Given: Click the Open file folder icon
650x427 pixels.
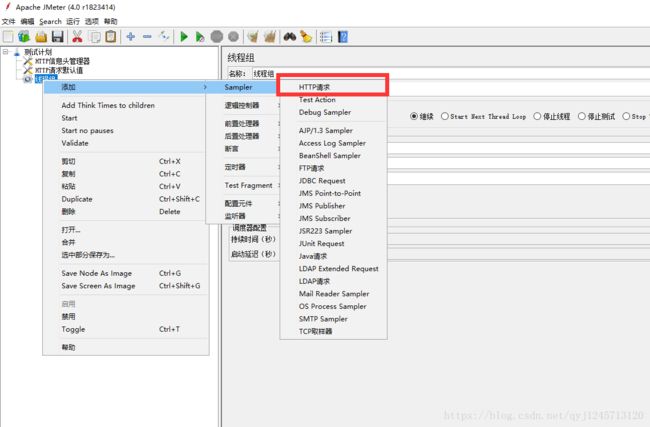Looking at the screenshot, I should 41,37.
